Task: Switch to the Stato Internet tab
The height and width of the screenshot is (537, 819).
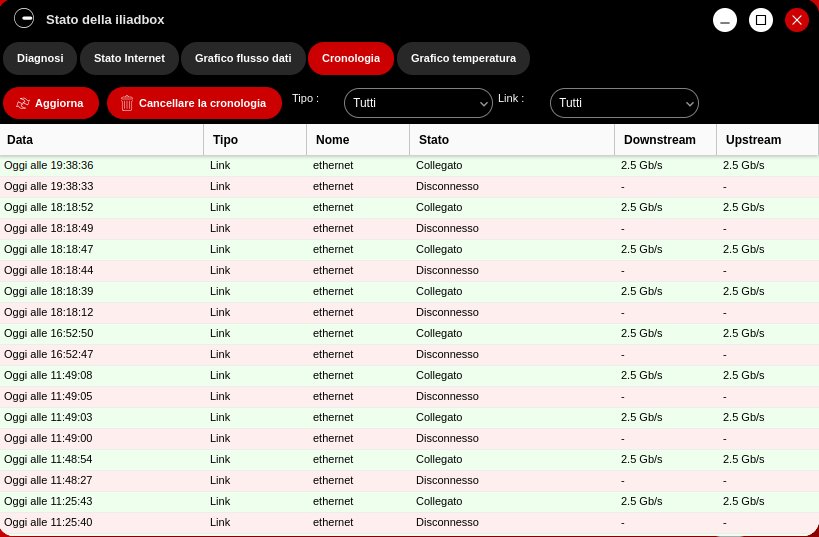Action: click(x=129, y=59)
